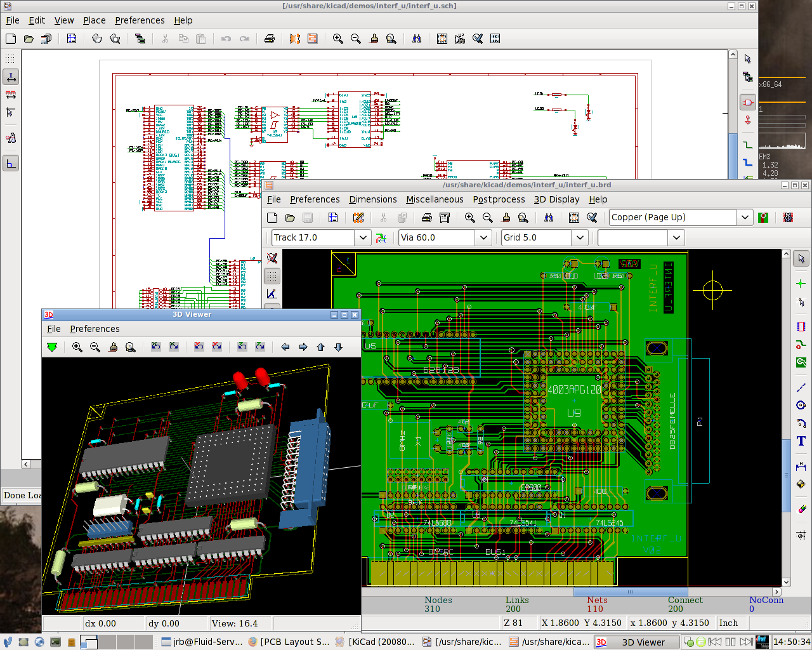The width and height of the screenshot is (812, 650).
Task: Open the Grid 5.0 dropdown
Action: pos(580,238)
